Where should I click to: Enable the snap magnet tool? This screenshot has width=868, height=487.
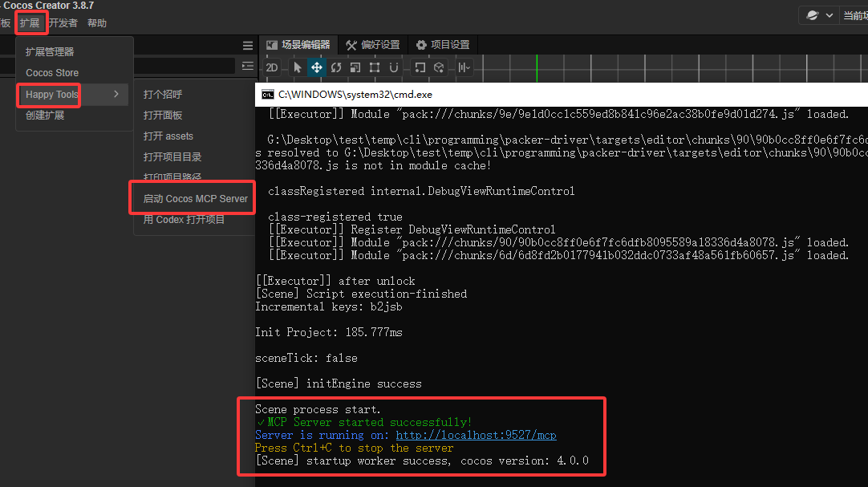coord(394,67)
